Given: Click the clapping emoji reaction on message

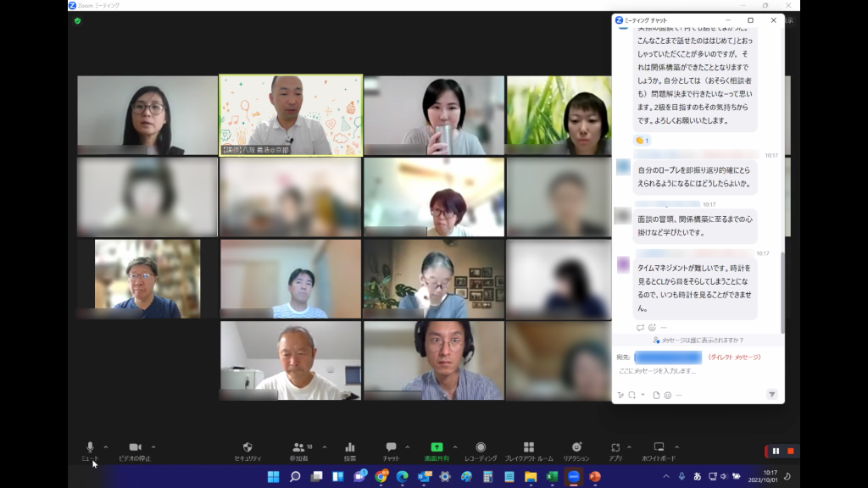Looking at the screenshot, I should [x=642, y=141].
